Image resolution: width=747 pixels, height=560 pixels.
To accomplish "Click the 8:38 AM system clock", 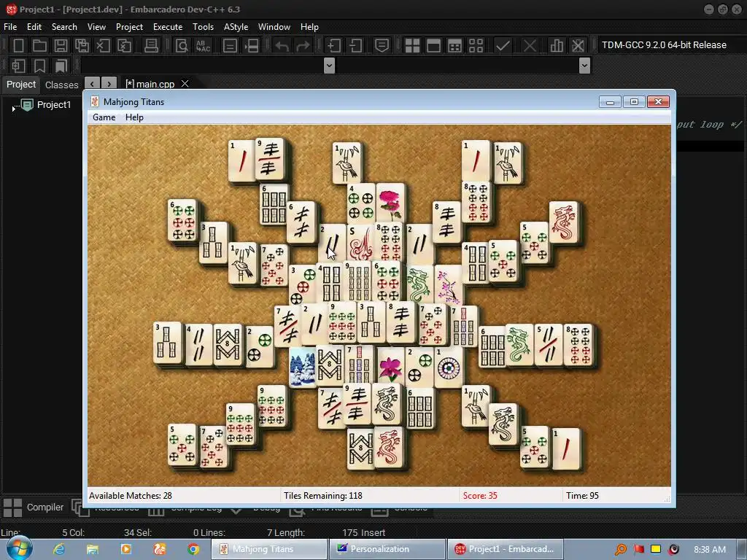I will click(710, 549).
